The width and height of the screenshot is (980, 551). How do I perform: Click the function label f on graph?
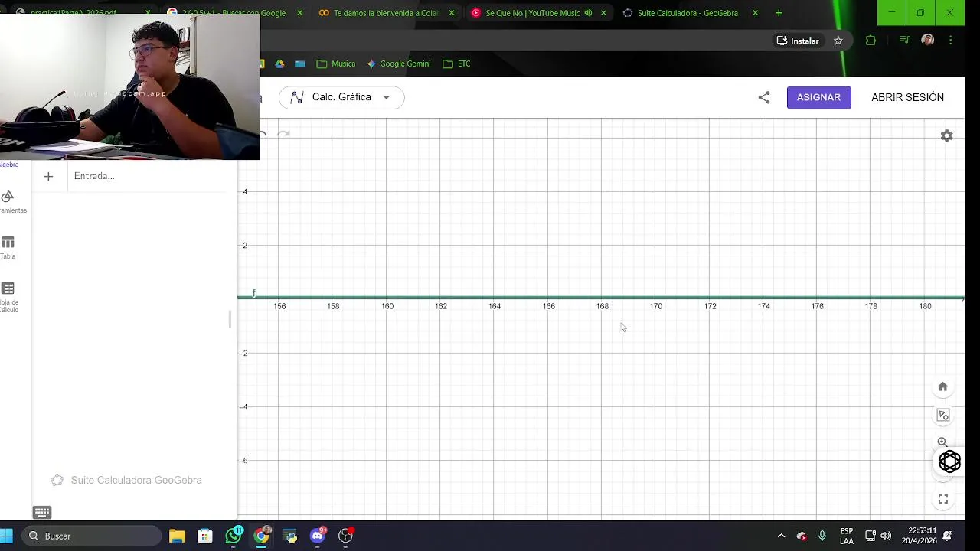tap(254, 292)
